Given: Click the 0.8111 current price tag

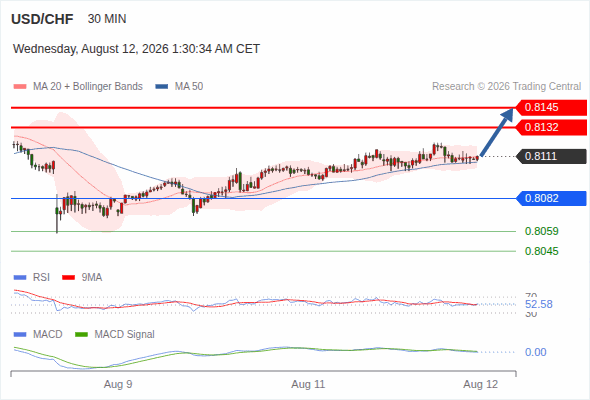Looking at the screenshot, I should [x=551, y=156].
